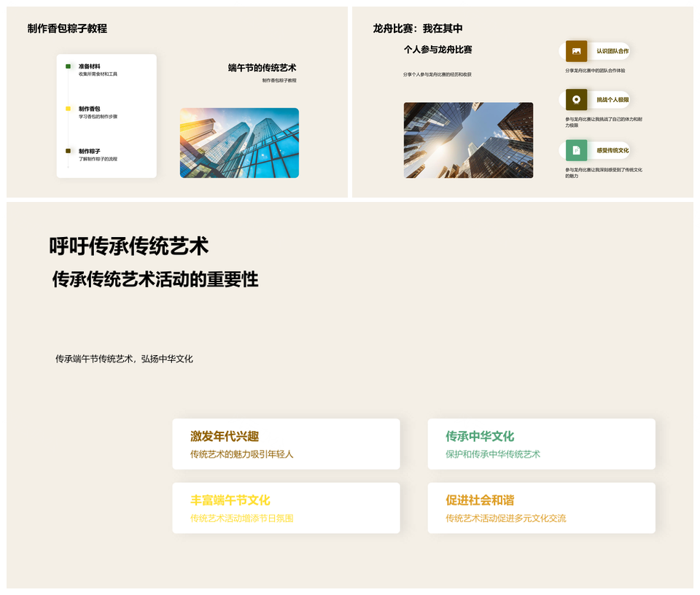Click the green 传承中华文化 card heading

coord(480,436)
